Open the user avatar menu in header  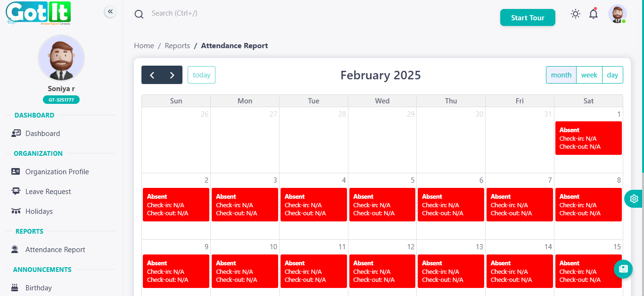pos(617,14)
